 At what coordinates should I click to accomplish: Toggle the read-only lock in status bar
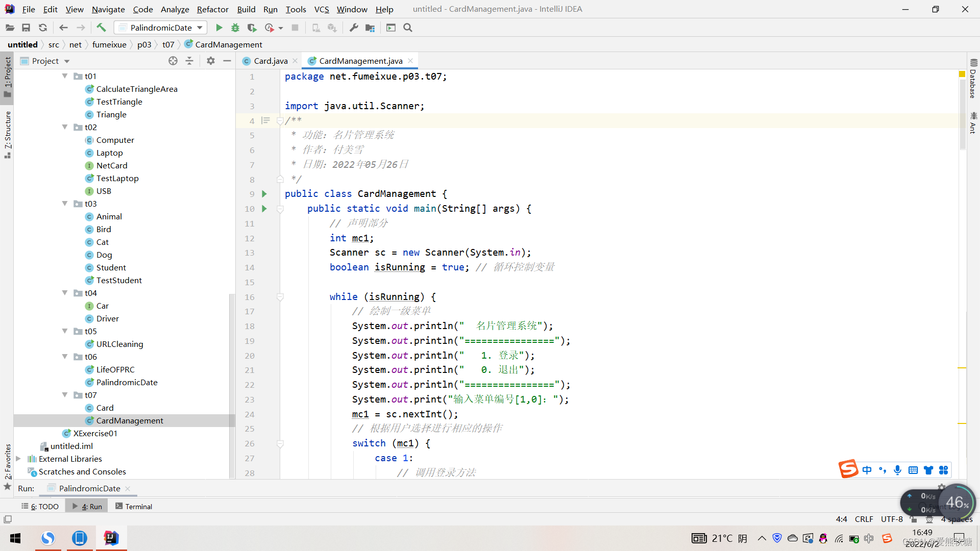pos(914,519)
